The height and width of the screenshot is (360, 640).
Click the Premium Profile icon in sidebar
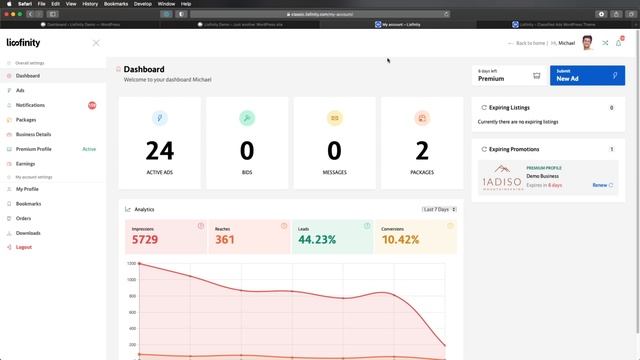click(x=9, y=149)
